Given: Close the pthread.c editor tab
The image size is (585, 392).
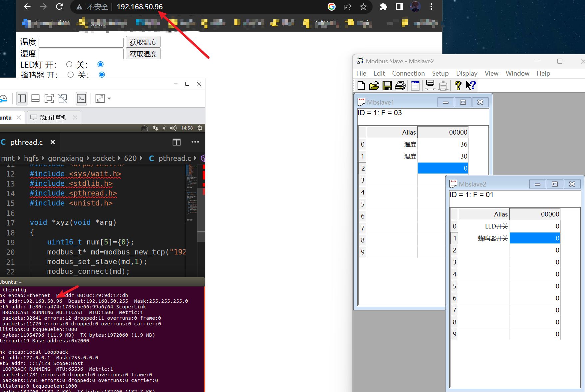Looking at the screenshot, I should click(53, 142).
